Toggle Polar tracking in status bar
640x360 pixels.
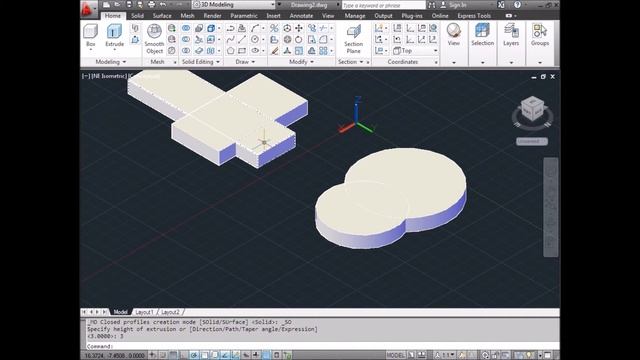tap(194, 355)
